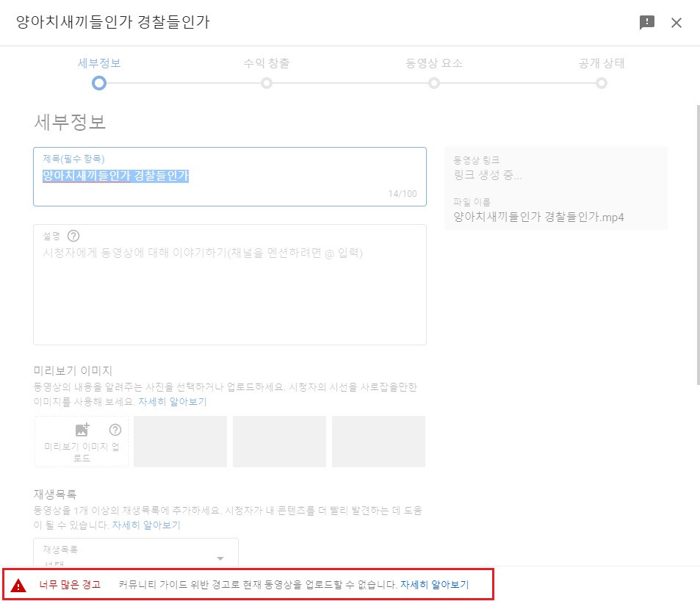
Task: Open 자세히 알아보기 link under 미리보기 이미지
Action: (172, 402)
